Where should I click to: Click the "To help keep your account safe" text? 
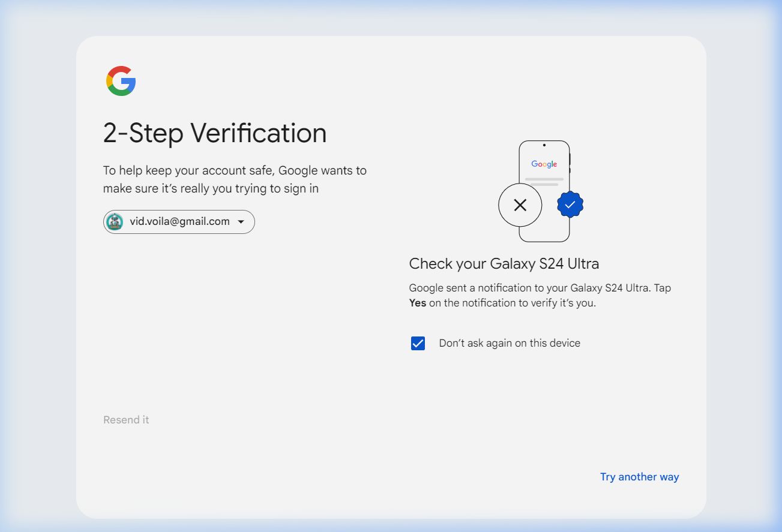(234, 171)
